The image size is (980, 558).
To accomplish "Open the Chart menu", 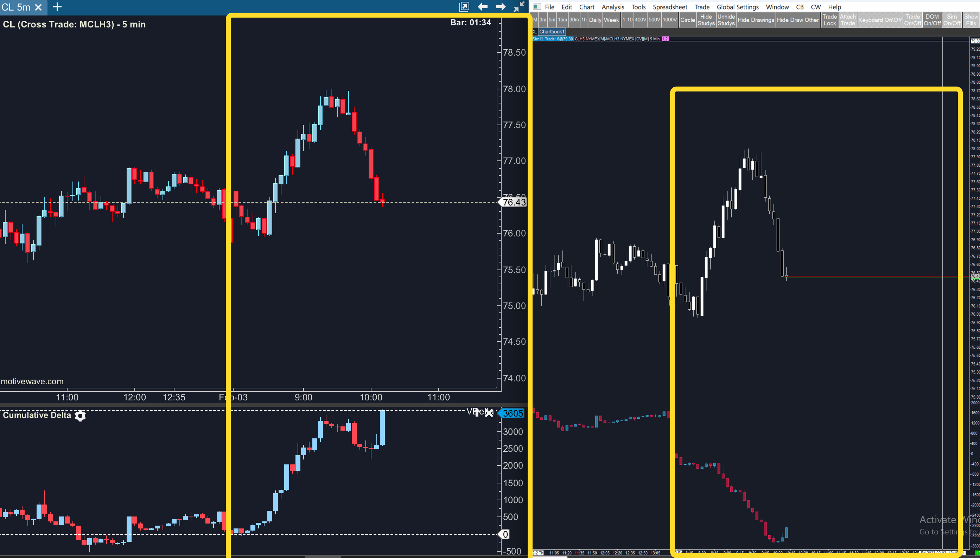I will (586, 7).
